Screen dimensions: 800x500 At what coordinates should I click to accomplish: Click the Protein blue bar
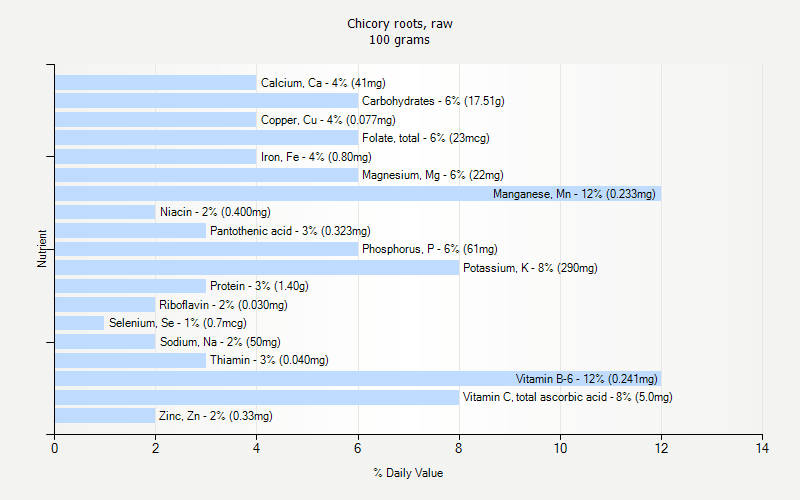pos(130,286)
